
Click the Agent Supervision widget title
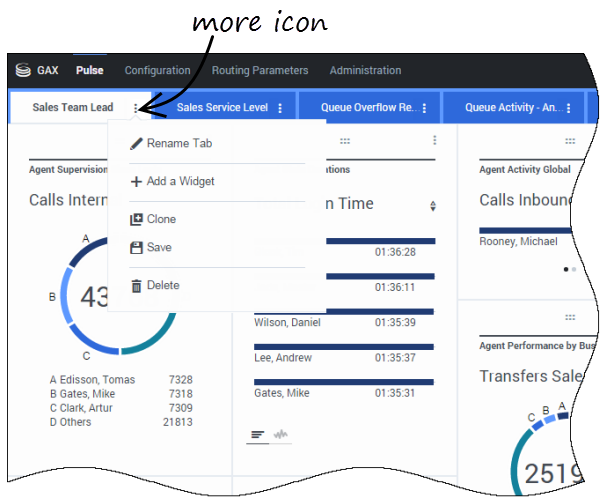tap(68, 169)
